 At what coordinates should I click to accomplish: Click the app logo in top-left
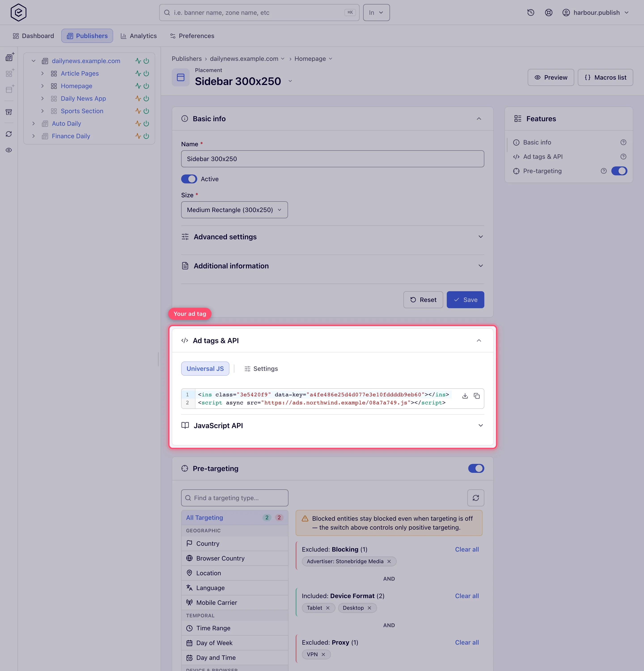19,13
